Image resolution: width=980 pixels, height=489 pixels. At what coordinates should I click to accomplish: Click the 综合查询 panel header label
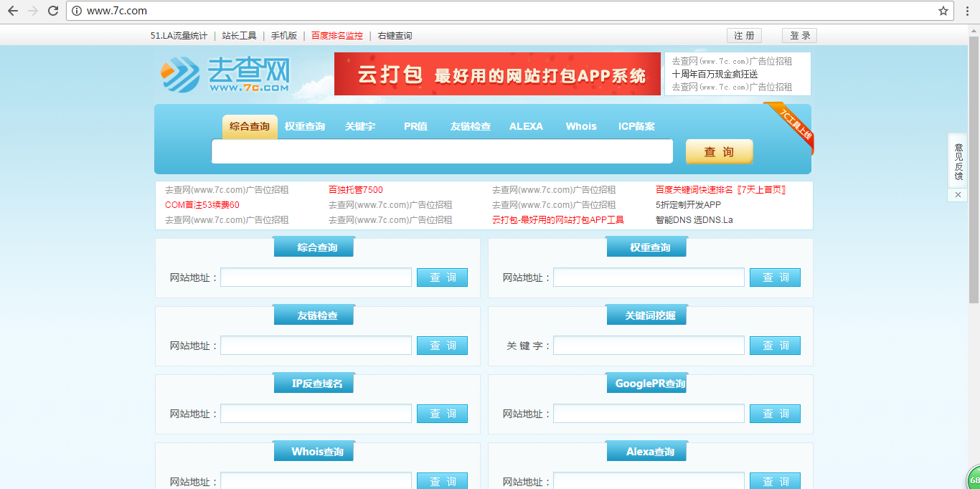(x=314, y=247)
